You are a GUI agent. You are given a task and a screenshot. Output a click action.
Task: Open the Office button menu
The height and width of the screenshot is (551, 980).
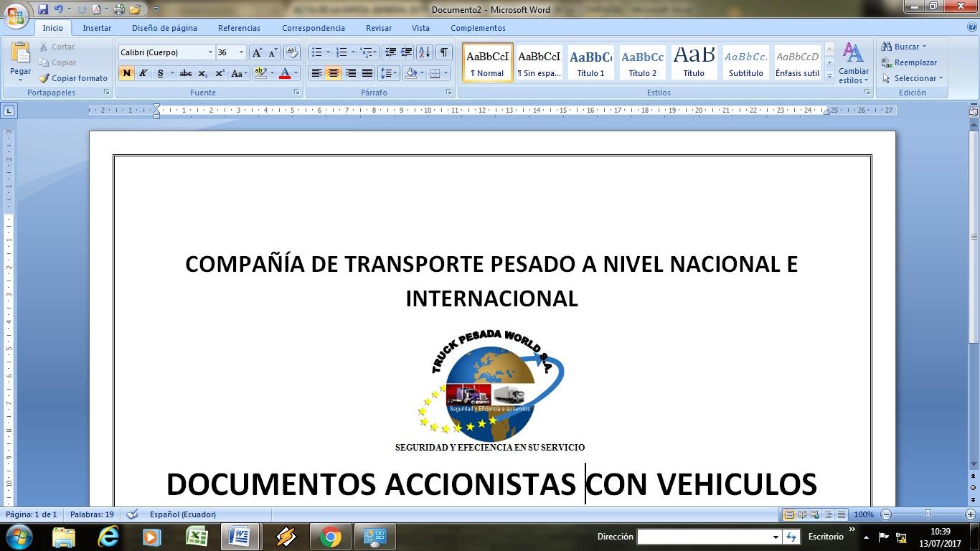pos(16,14)
